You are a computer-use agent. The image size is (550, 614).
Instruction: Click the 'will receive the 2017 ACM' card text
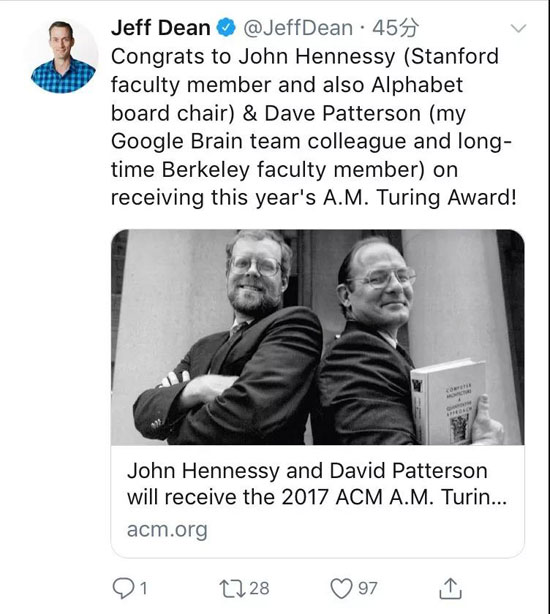tap(254, 497)
